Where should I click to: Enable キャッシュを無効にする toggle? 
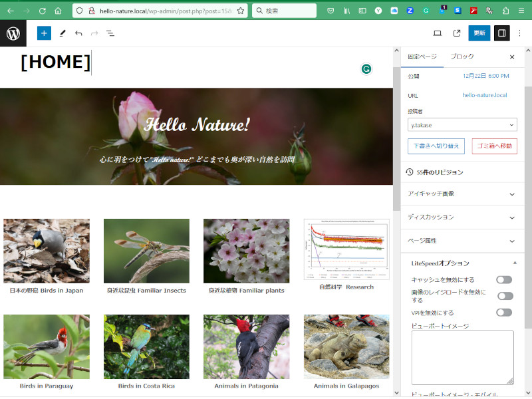coord(504,280)
